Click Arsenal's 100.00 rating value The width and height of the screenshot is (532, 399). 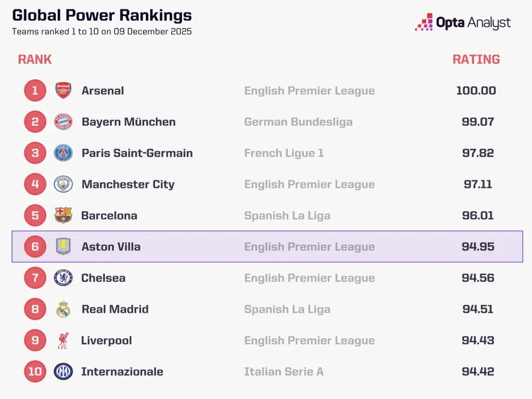click(476, 90)
